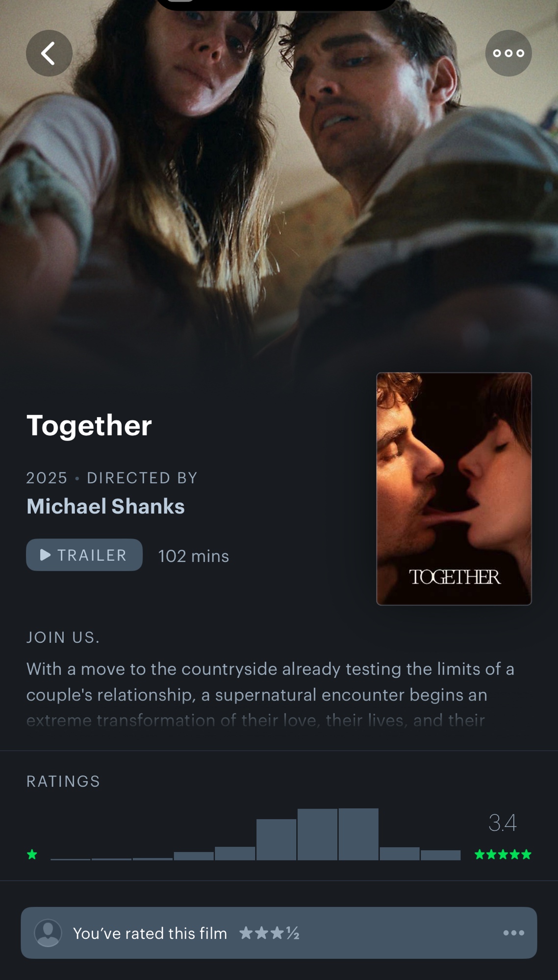Expand the truncated film synopsis
Screen dimensions: 558x980
tap(270, 694)
